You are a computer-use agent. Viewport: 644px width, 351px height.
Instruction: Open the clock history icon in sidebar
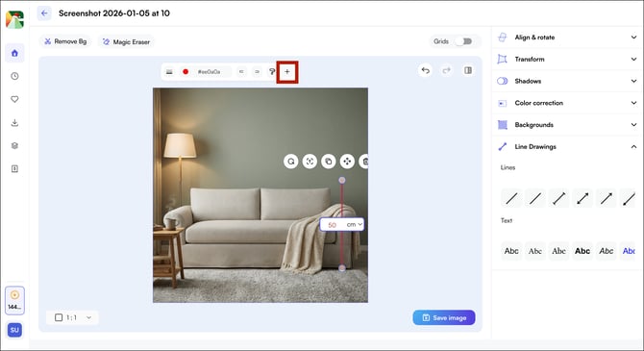[x=14, y=76]
